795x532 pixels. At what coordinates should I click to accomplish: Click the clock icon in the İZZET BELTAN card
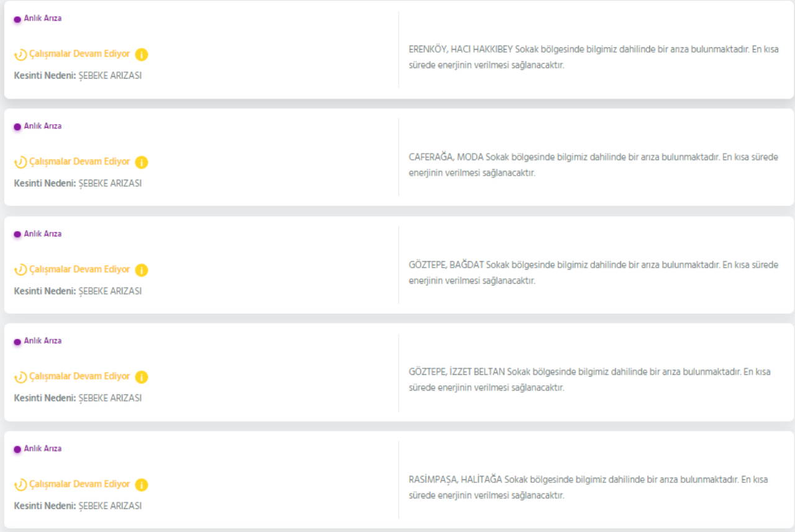pos(20,377)
